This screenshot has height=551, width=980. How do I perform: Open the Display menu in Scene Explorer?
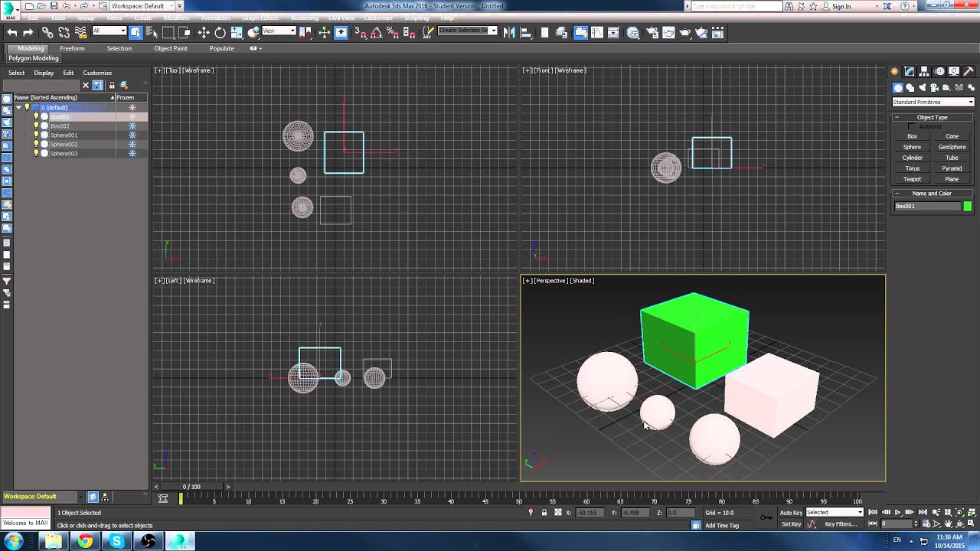click(x=44, y=73)
